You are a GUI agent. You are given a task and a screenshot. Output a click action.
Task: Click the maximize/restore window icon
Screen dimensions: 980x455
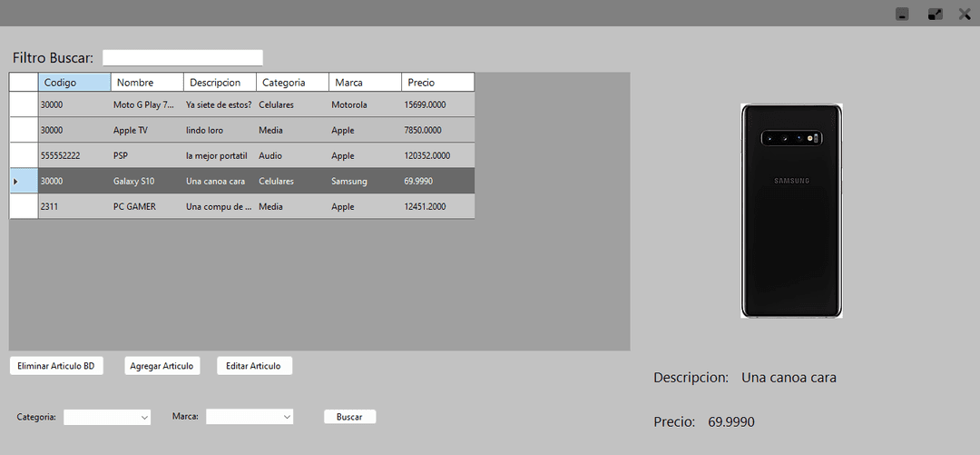coord(935,14)
